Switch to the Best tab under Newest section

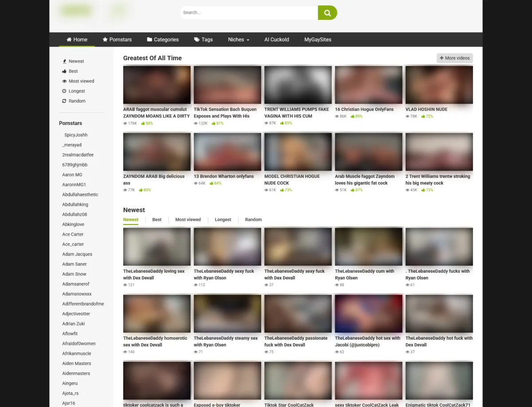click(157, 220)
